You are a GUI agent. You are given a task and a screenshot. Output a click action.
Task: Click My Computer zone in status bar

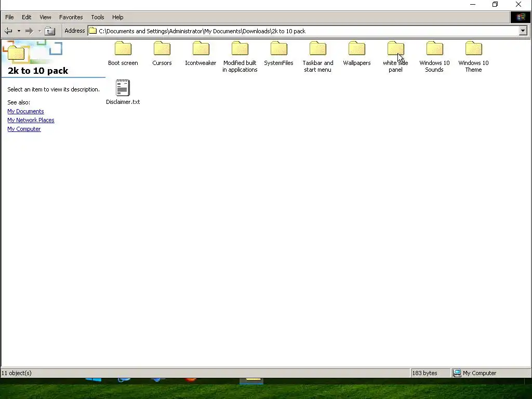tap(491, 373)
